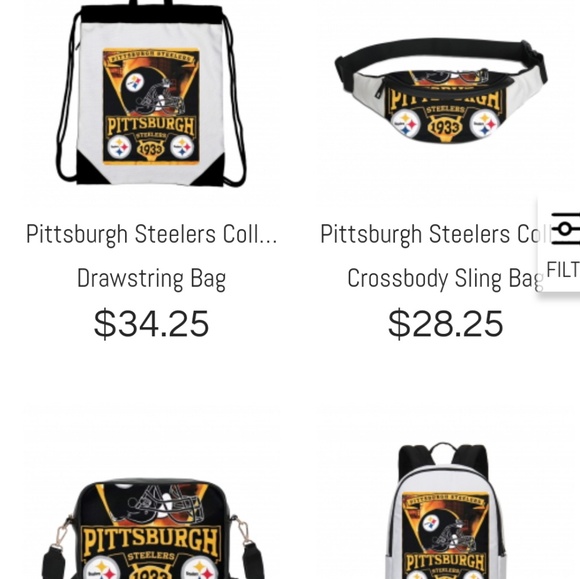The height and width of the screenshot is (579, 580).
Task: Click first Pittsburgh Steelers Coll... title
Action: 152,234
